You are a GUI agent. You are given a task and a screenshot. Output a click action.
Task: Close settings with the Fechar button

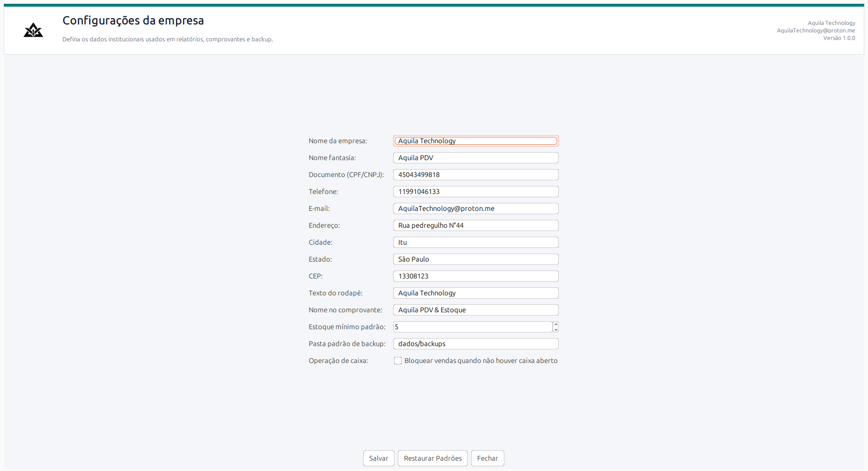coord(487,458)
